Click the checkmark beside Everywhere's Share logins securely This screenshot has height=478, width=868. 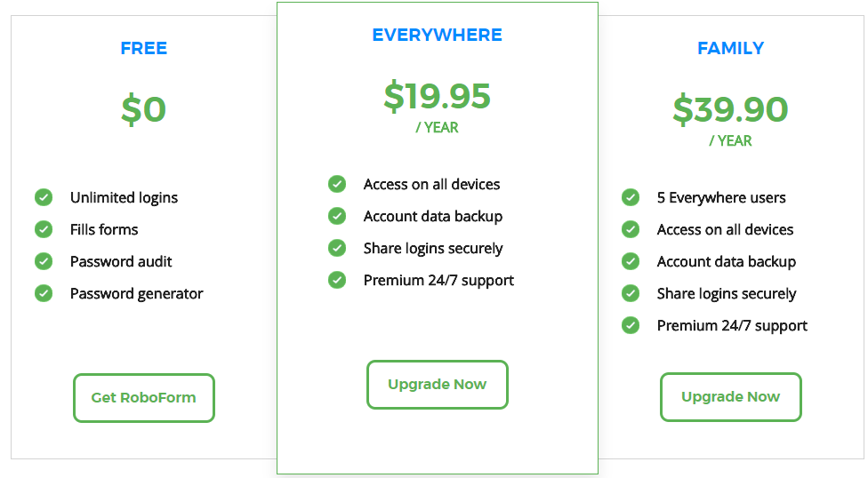click(x=337, y=248)
